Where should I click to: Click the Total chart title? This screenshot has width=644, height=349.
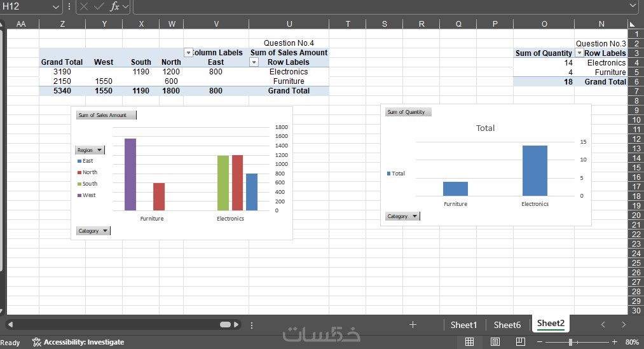[x=485, y=128]
